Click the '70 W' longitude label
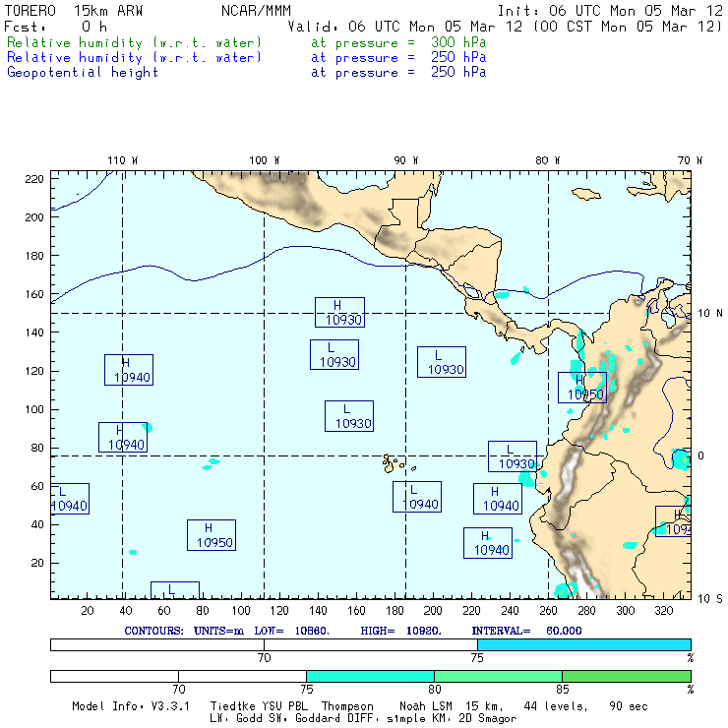Screen dimensions: 728x728 click(690, 160)
